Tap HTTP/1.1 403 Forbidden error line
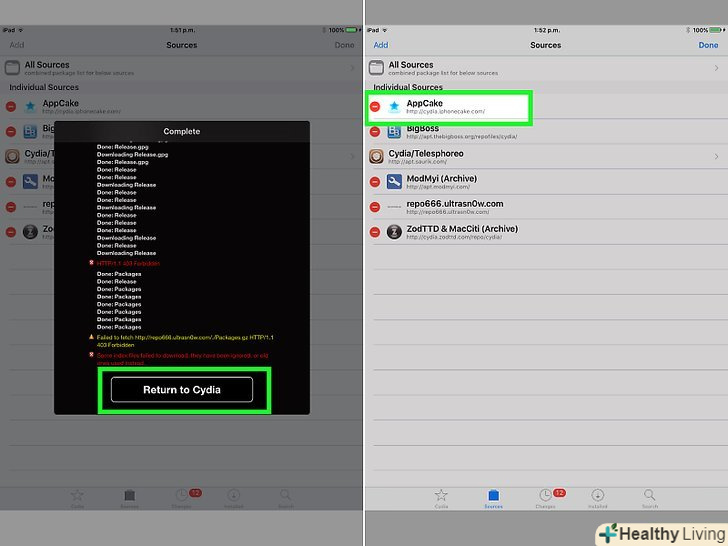Screen dimensions: 728x546 click(128, 263)
